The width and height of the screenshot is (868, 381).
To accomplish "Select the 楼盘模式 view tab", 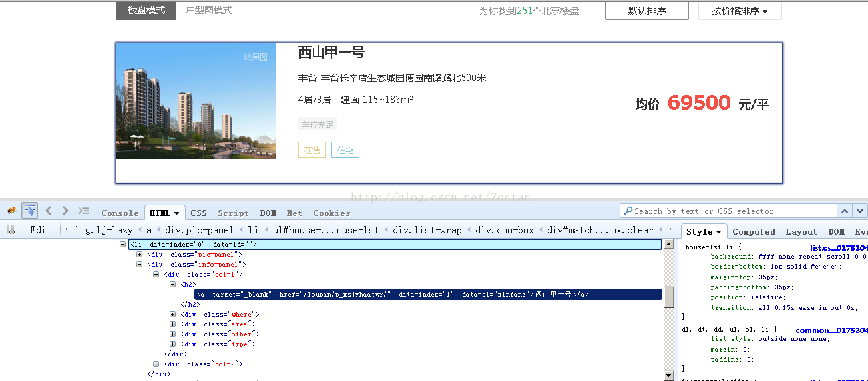I will 146,11.
